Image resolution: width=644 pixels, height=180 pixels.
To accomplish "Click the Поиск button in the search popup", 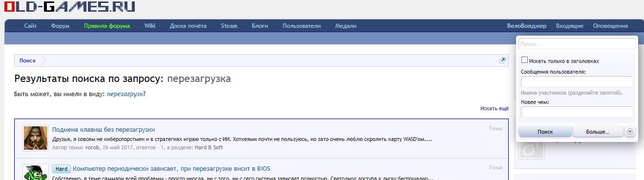I will coord(545,132).
